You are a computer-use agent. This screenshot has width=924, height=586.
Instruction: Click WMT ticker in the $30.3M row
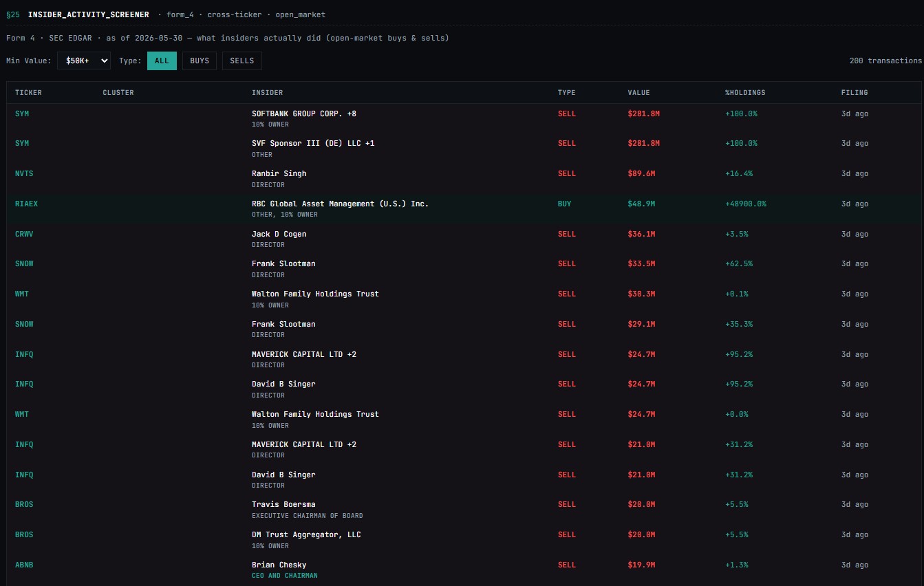pos(22,294)
